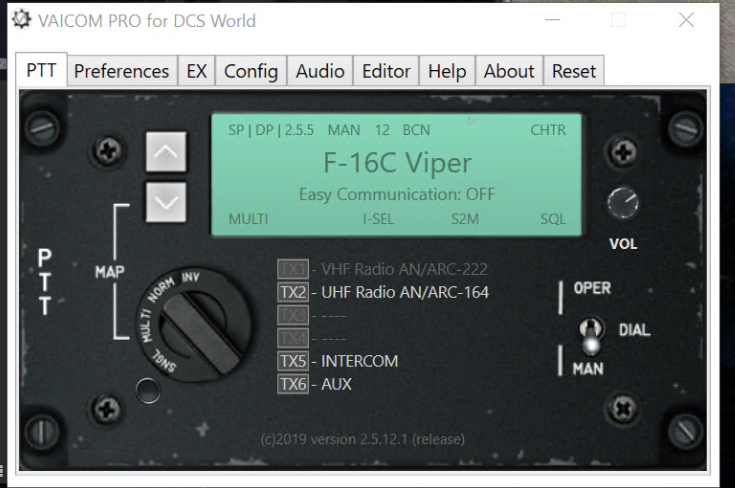The height and width of the screenshot is (488, 735).
Task: Open the Editor tab
Action: 386,71
